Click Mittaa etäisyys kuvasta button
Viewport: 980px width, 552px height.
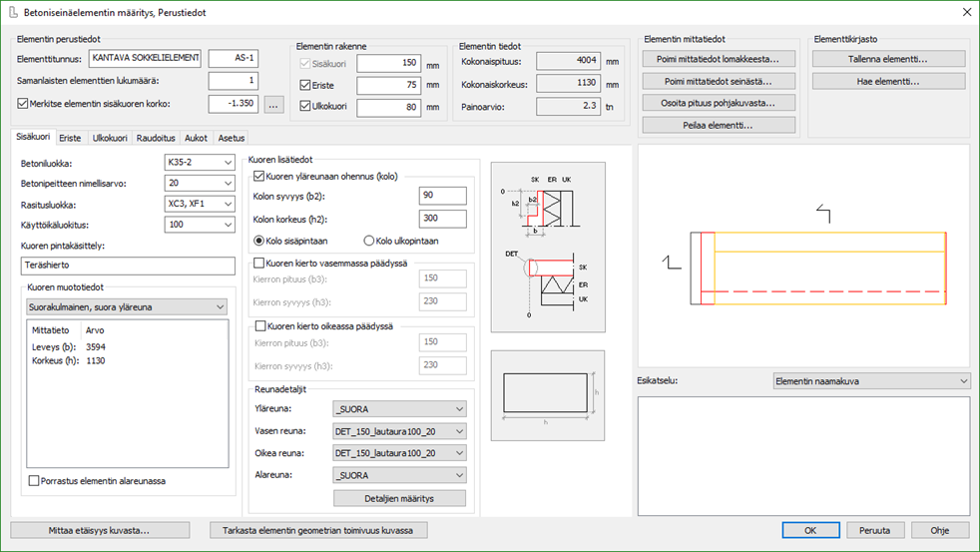point(99,530)
